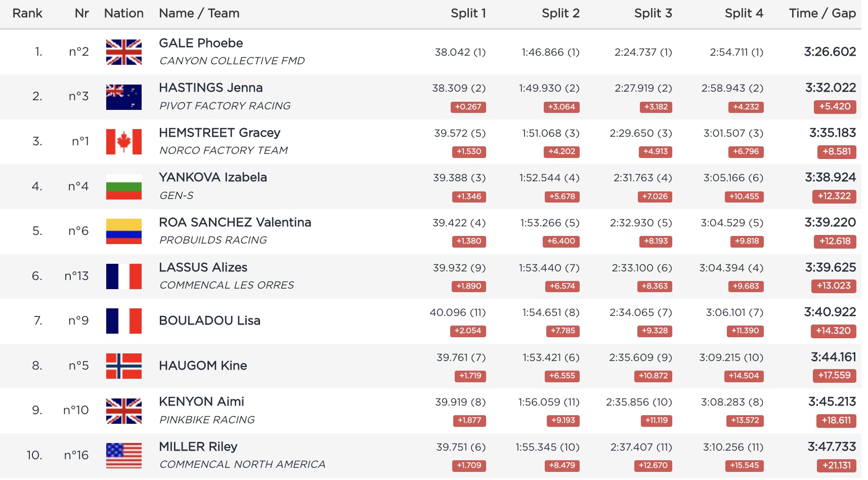Click French flag beside LASSUS Alizes
The width and height of the screenshot is (868, 480).
(x=123, y=276)
